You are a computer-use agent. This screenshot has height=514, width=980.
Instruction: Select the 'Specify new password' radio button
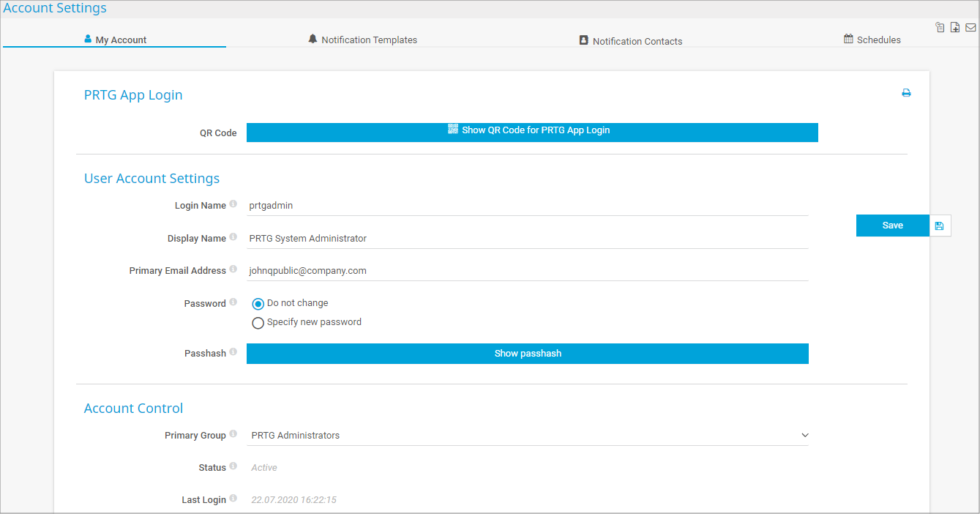click(258, 323)
